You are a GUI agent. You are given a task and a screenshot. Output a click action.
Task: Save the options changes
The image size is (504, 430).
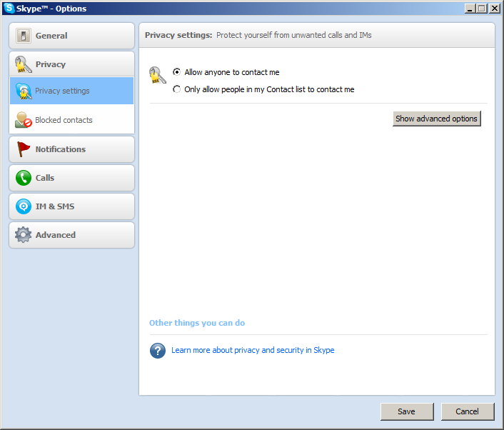[x=407, y=411]
